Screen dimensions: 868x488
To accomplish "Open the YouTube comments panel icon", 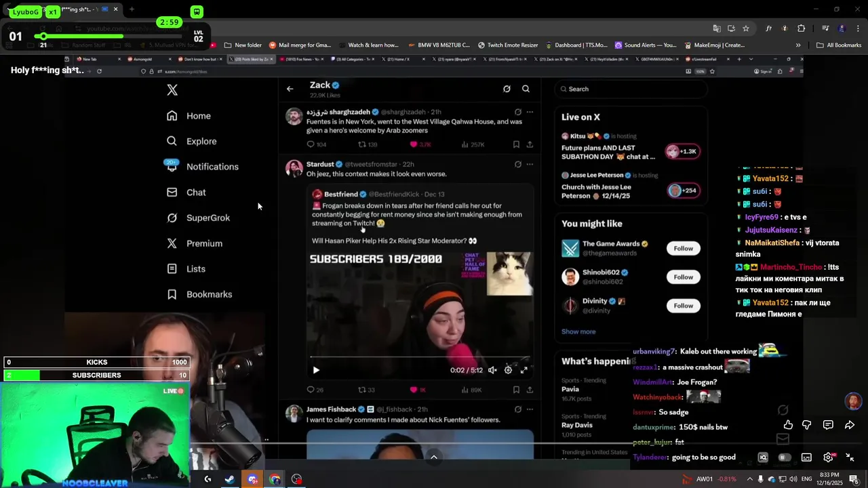I will coord(828,425).
